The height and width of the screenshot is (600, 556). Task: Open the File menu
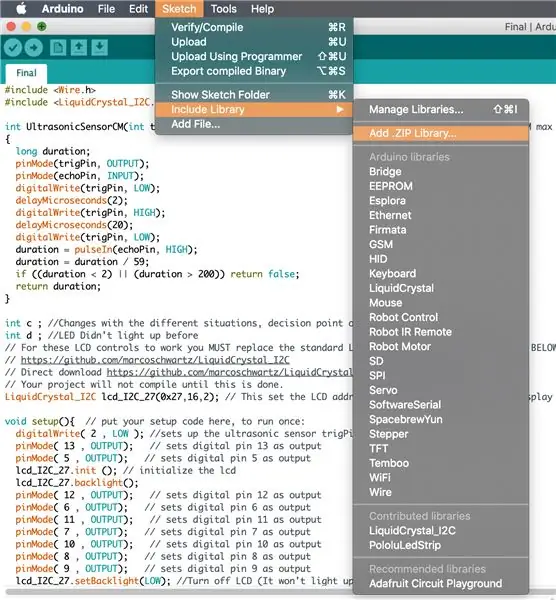(106, 8)
